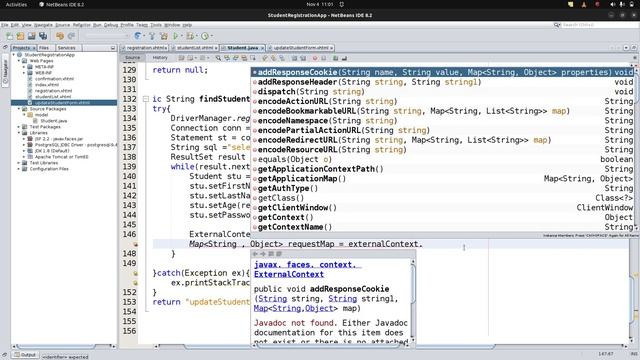Click the browser globe icon in toolbar
The image size is (640, 360).
pyautogui.click(x=138, y=36)
